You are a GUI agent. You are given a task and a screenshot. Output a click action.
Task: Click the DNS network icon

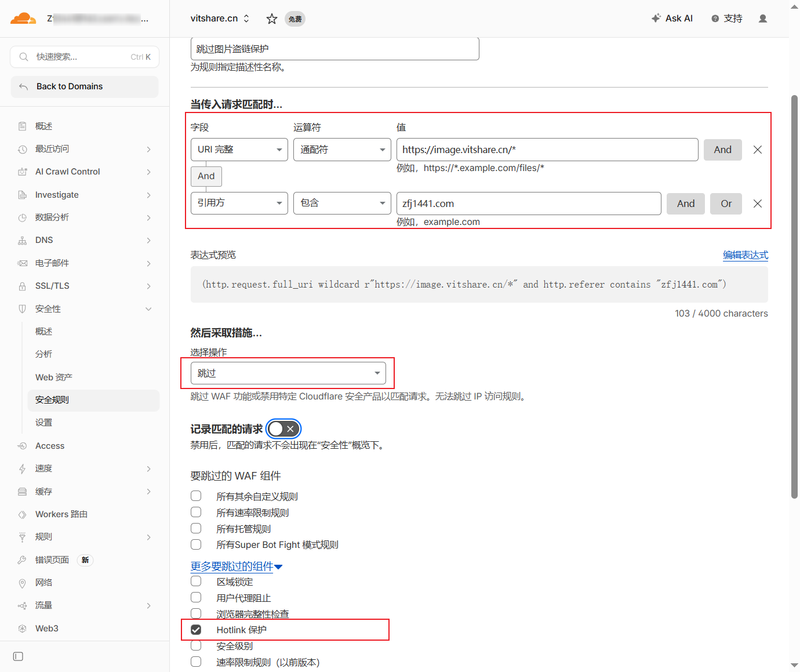click(23, 240)
